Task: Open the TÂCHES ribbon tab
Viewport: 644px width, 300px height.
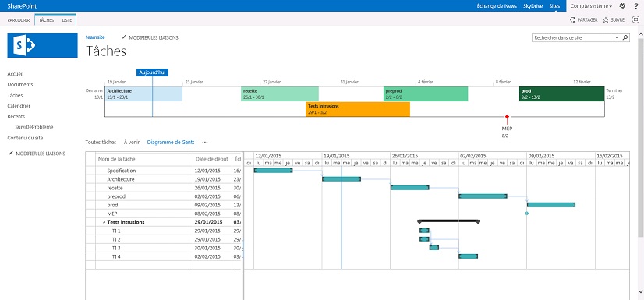Action: (47, 20)
